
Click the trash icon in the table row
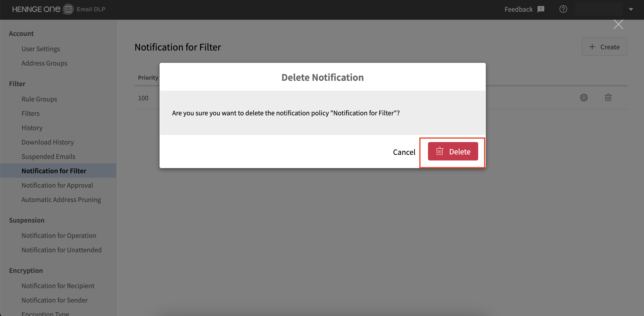(x=608, y=98)
